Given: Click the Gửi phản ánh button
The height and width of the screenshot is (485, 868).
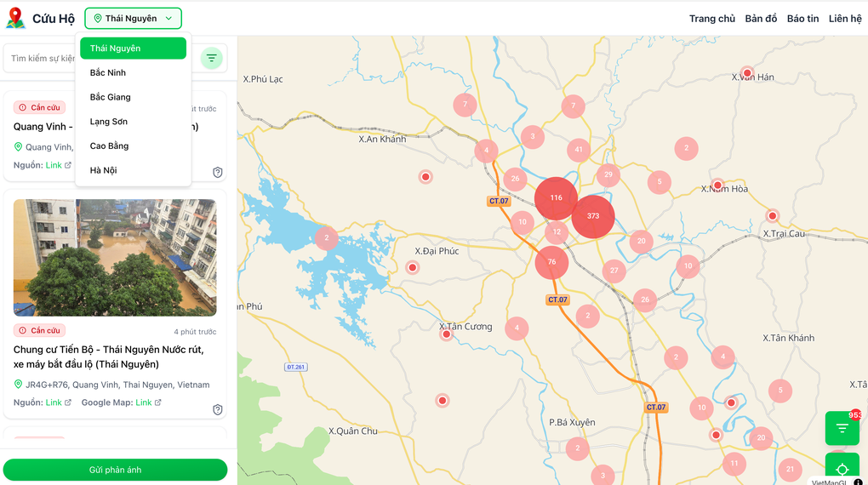Looking at the screenshot, I should click(115, 470).
